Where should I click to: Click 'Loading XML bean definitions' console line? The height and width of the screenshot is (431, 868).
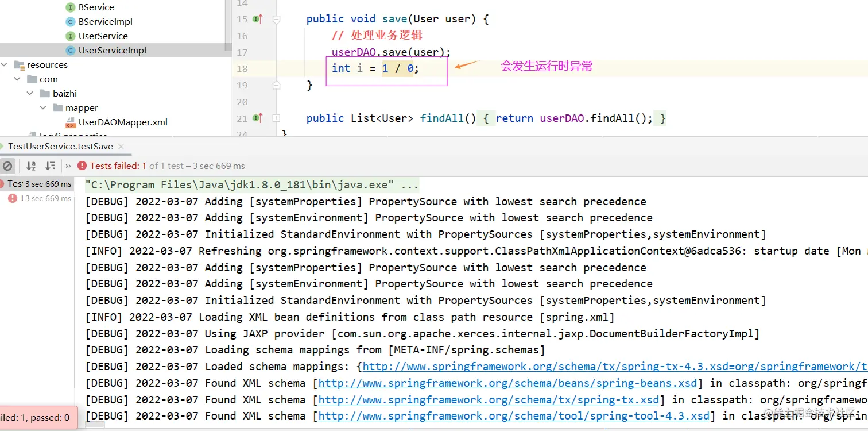tap(350, 317)
